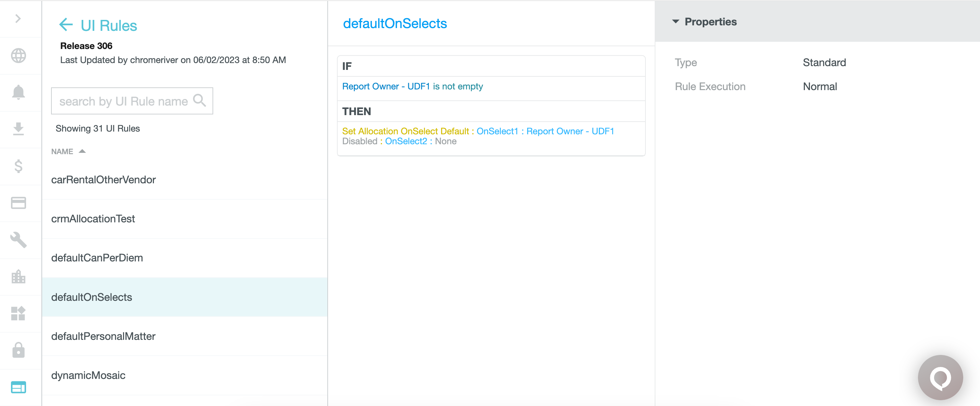Go back using UI Rules arrow
This screenshot has height=406, width=980.
coord(66,25)
